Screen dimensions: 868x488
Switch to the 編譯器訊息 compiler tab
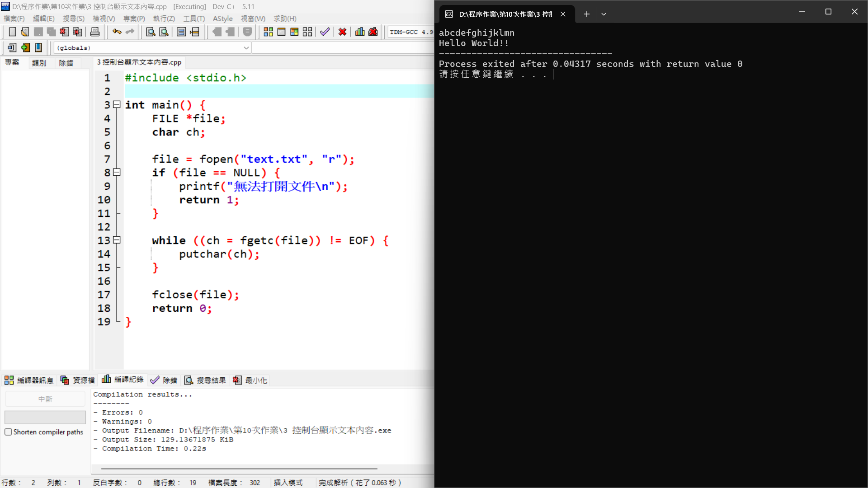pyautogui.click(x=29, y=380)
